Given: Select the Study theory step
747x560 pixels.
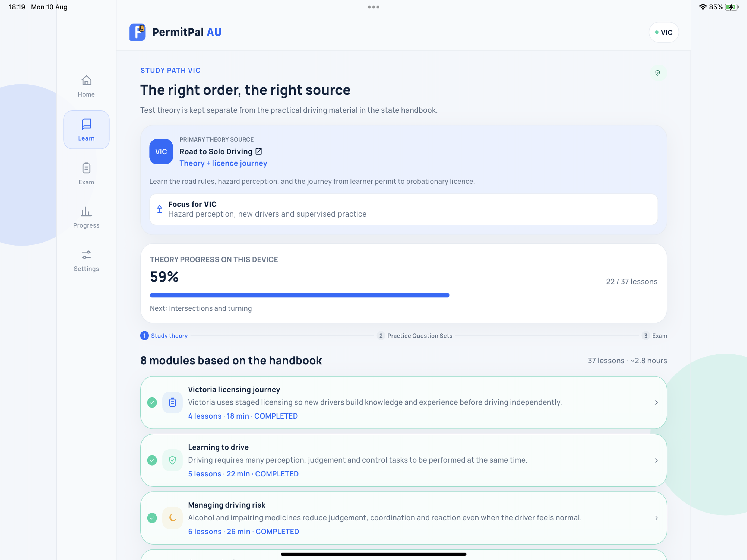Looking at the screenshot, I should point(164,336).
